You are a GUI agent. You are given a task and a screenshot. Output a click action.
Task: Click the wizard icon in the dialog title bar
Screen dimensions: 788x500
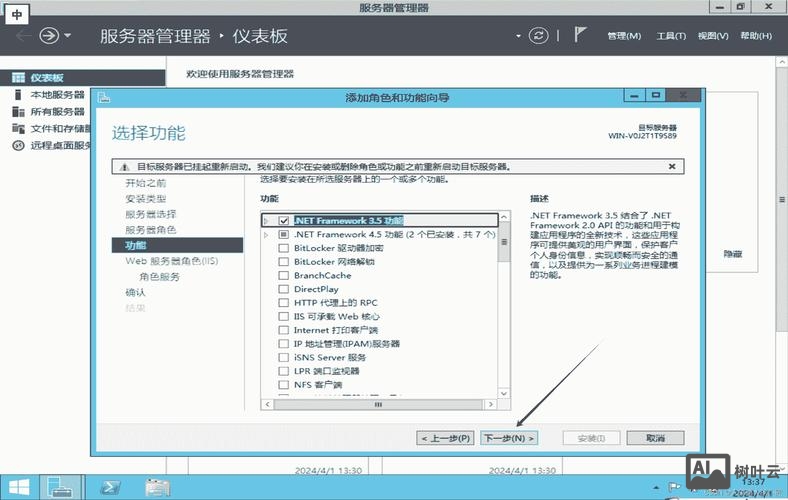pyautogui.click(x=104, y=97)
